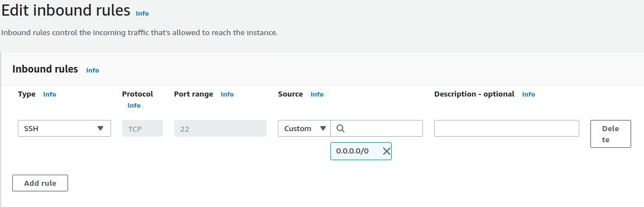The width and height of the screenshot is (644, 207).
Task: Remove the 0.0.0.0/0 source chip
Action: pyautogui.click(x=387, y=151)
